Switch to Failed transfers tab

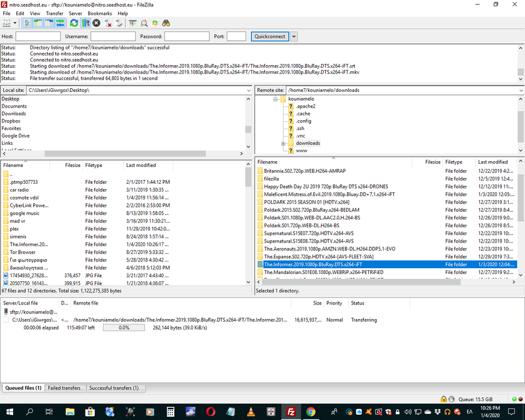[x=64, y=388]
